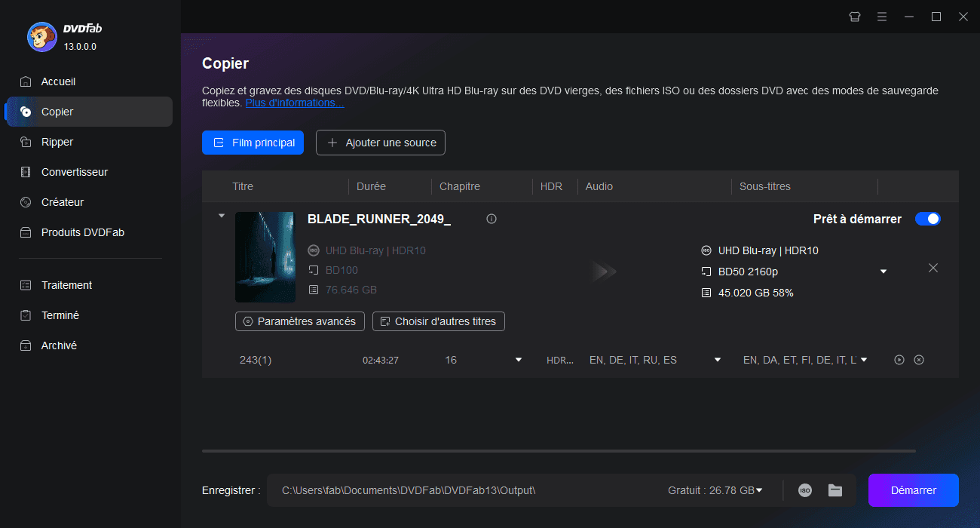This screenshot has width=980, height=528.
Task: Click the Blade Runner movie poster thumbnail
Action: pos(265,257)
